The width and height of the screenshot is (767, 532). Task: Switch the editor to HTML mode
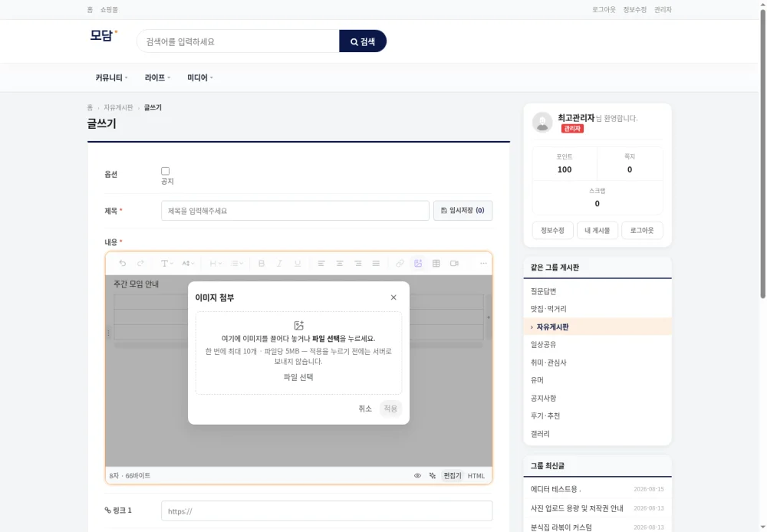pos(476,476)
